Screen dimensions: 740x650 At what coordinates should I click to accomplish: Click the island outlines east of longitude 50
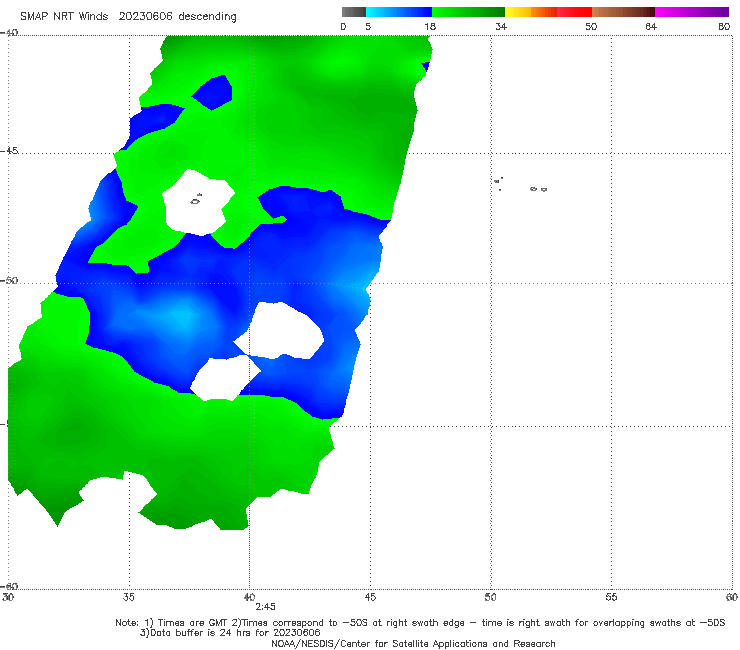pyautogui.click(x=520, y=185)
